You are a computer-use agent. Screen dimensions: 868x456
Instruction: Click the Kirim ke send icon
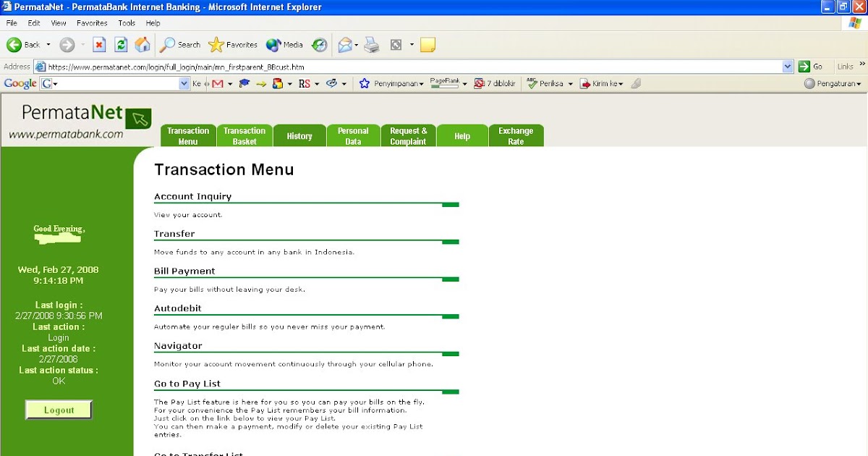pos(586,84)
